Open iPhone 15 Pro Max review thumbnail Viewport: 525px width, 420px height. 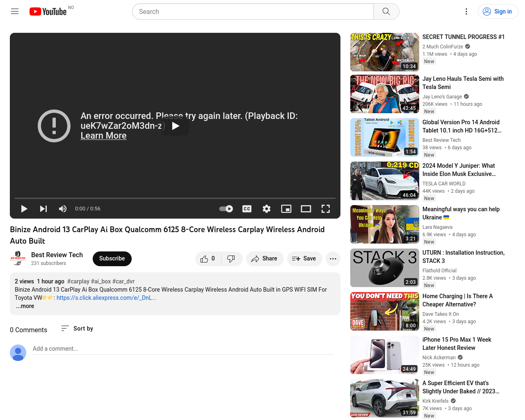pyautogui.click(x=385, y=355)
